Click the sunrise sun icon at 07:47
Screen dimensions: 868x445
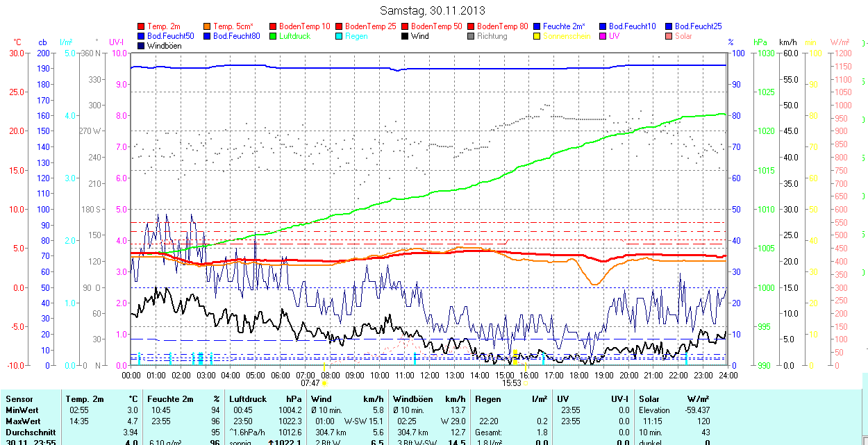coord(325,383)
